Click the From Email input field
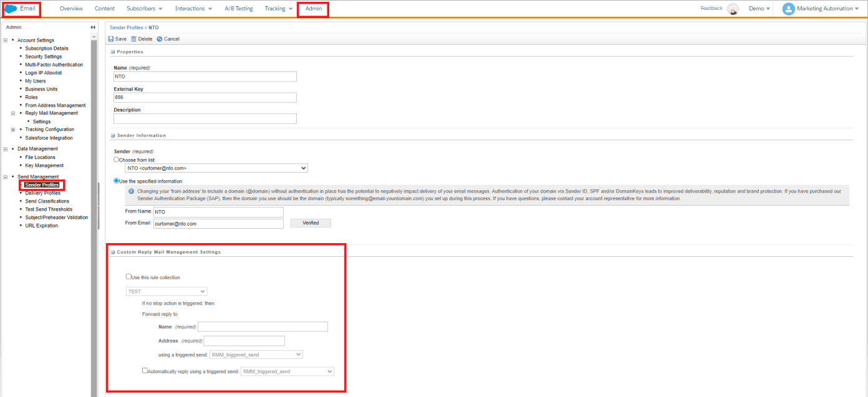Image resolution: width=868 pixels, height=397 pixels. point(218,223)
